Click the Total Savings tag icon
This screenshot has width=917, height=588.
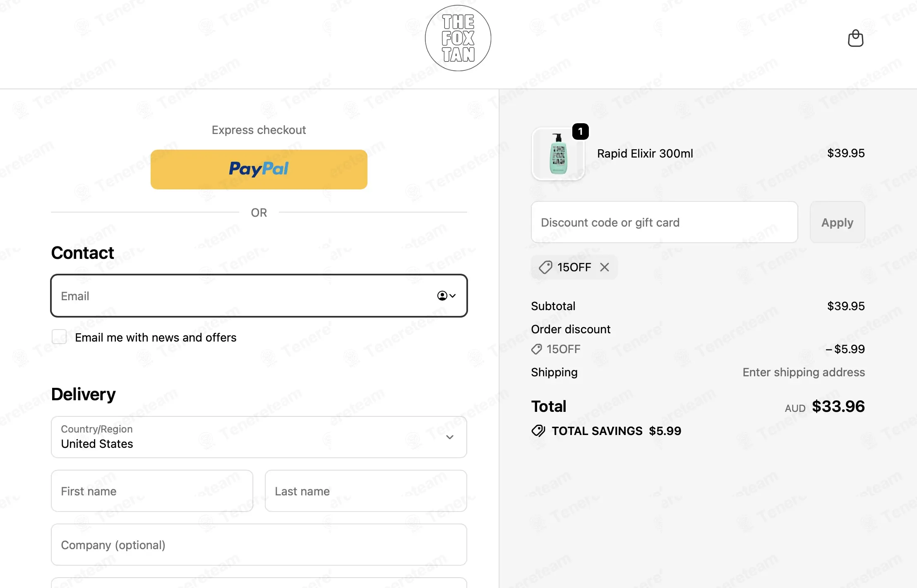tap(538, 431)
